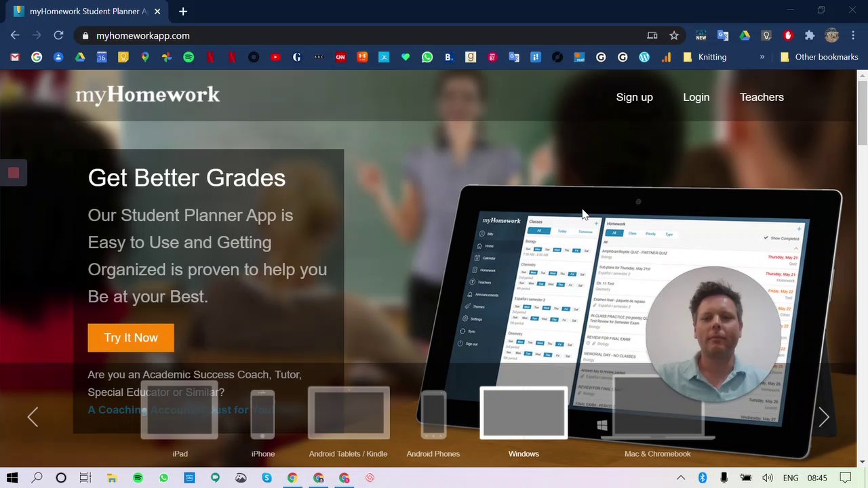The image size is (868, 488).
Task: Show hidden system tray icons
Action: tap(681, 478)
